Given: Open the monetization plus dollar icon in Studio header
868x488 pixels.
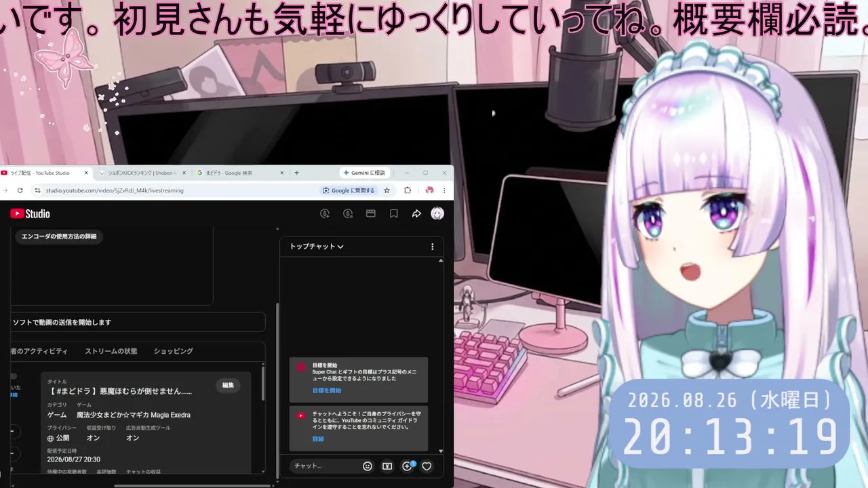Looking at the screenshot, I should 325,213.
